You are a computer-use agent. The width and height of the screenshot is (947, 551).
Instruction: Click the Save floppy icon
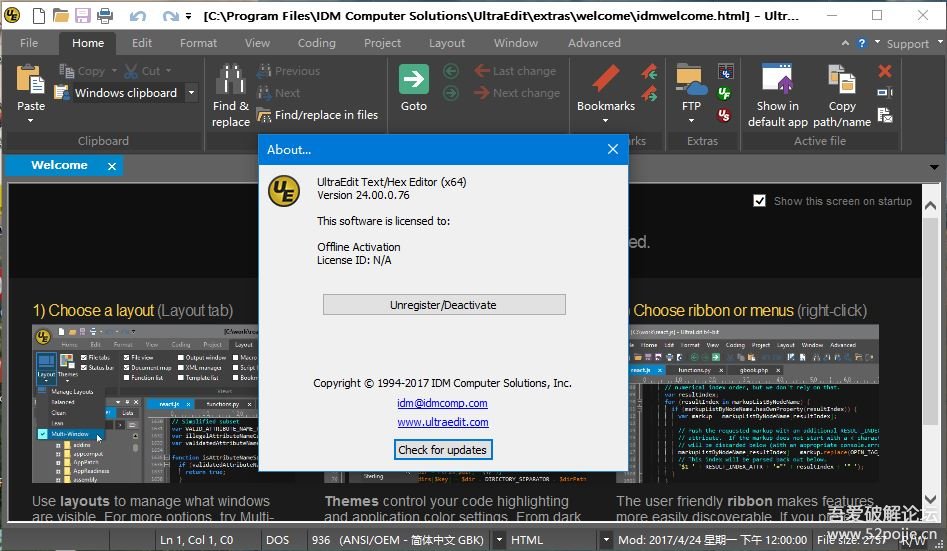[x=83, y=15]
